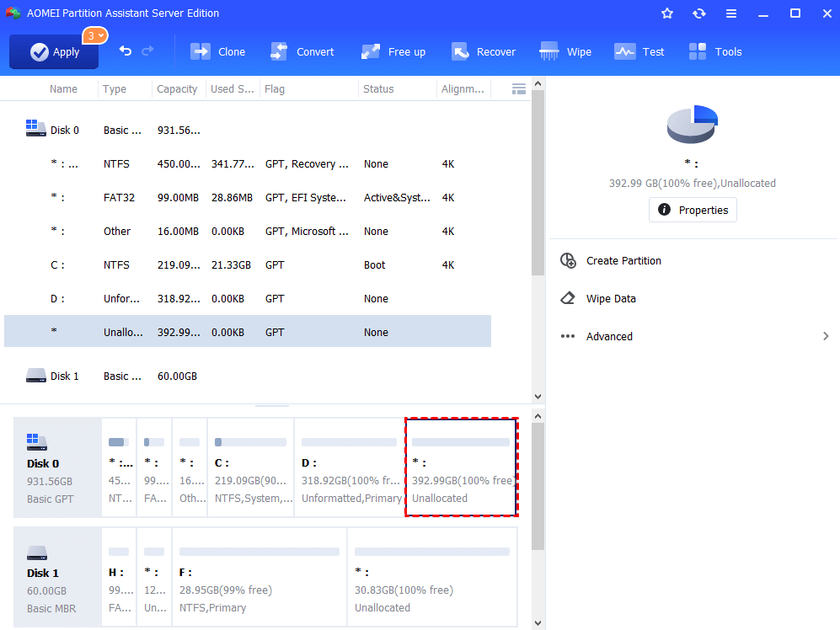Open the column view options icon
Screen dimensions: 840x630
click(518, 89)
